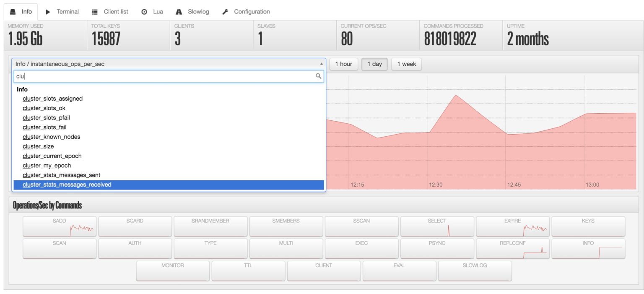This screenshot has width=644, height=294.
Task: Select the cluster_current_epoch metric
Action: pos(52,156)
